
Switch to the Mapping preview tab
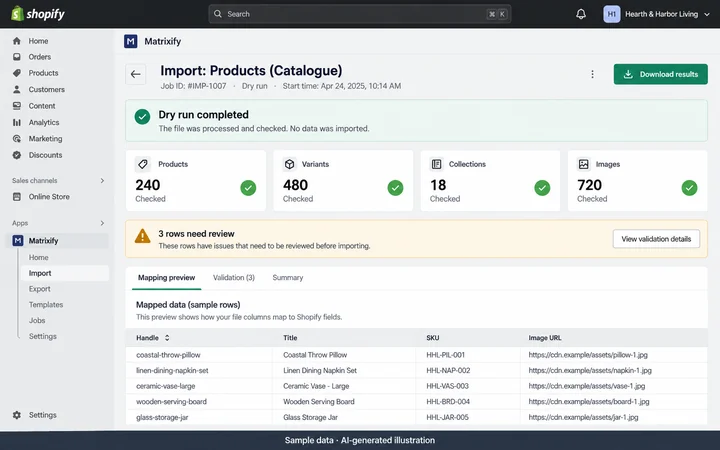click(166, 278)
